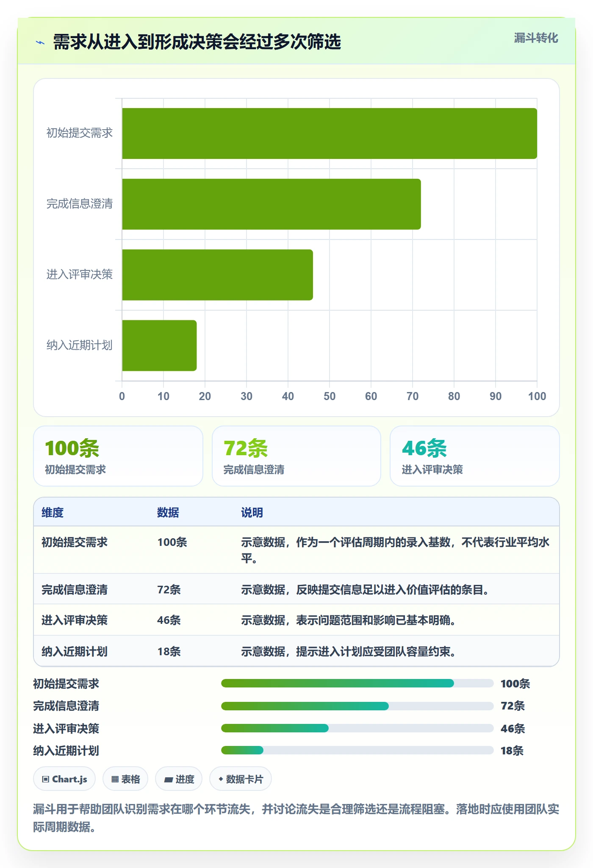This screenshot has width=593, height=868.
Task: Click the 初始提交需求 y-axis label in chart
Action: [x=80, y=133]
